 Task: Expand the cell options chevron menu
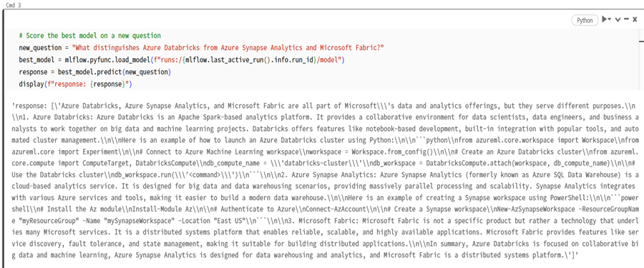[618, 20]
